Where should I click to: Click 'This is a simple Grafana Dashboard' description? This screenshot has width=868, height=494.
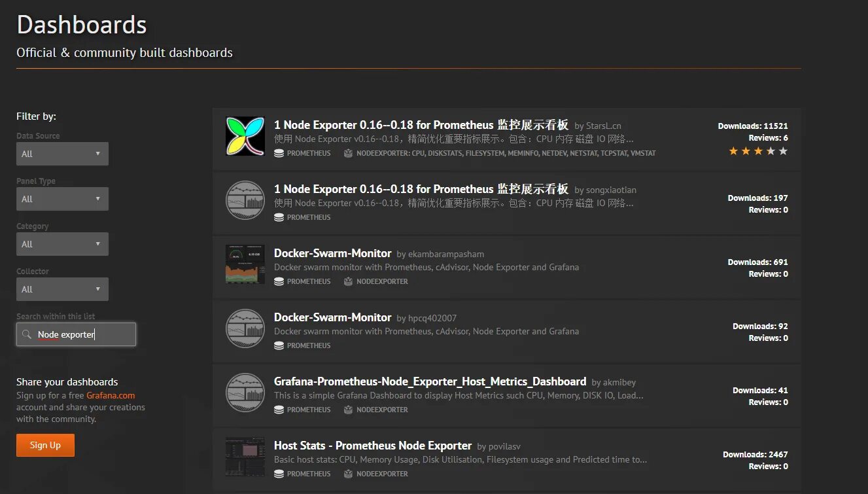click(x=459, y=395)
